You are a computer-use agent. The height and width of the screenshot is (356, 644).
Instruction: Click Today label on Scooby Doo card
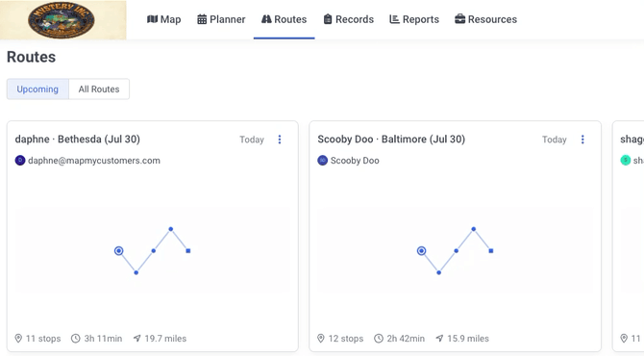555,140
